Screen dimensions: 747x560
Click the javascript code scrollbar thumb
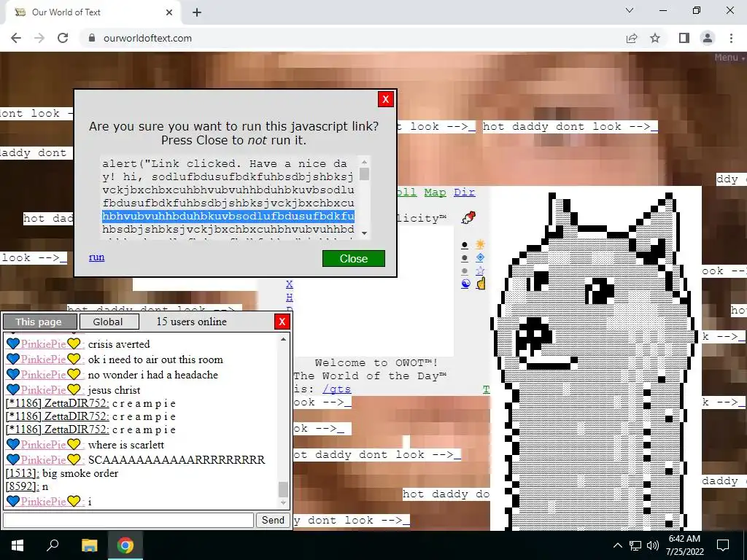[365, 174]
